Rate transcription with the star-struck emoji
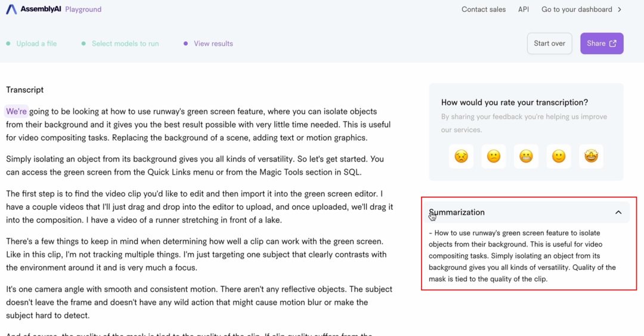The image size is (644, 336). [591, 156]
